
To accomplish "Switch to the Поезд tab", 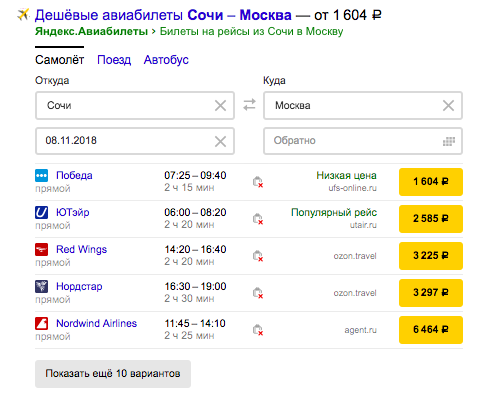I will 114,60.
